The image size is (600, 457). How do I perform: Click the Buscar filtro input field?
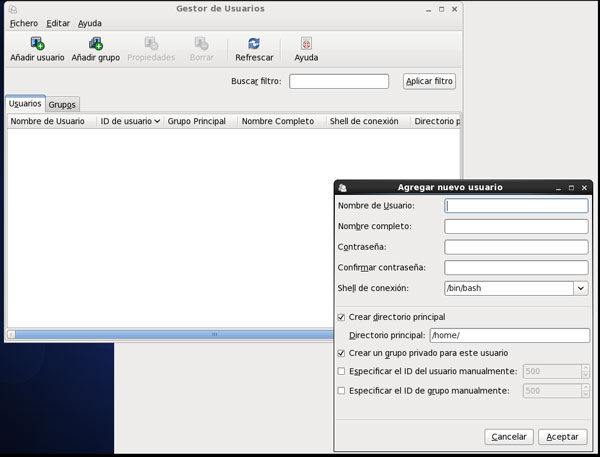click(x=339, y=81)
